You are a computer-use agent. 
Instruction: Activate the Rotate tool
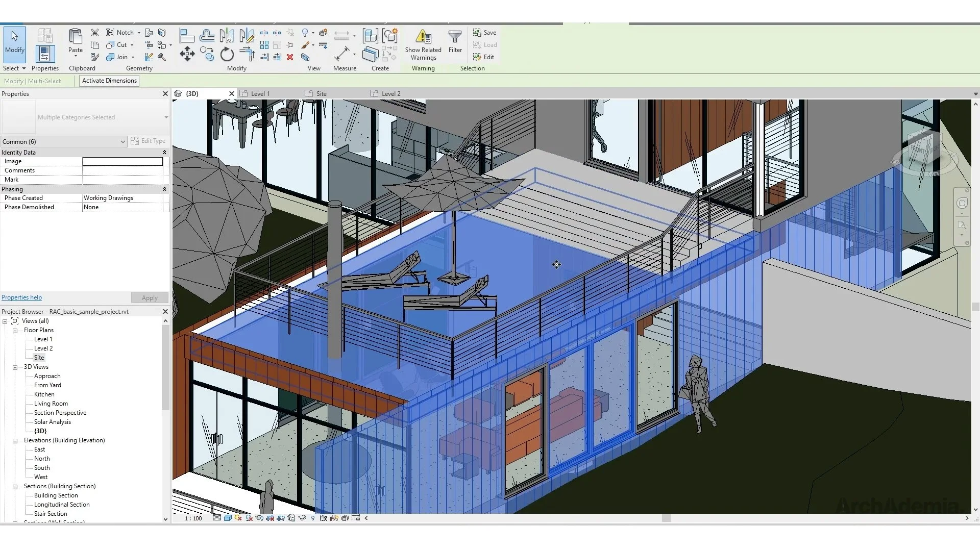click(x=227, y=55)
